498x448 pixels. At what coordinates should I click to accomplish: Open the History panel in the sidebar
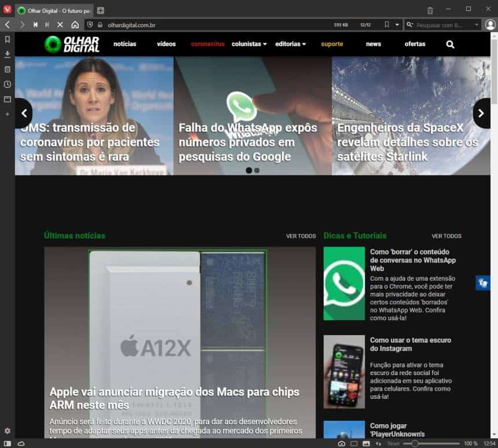click(8, 84)
